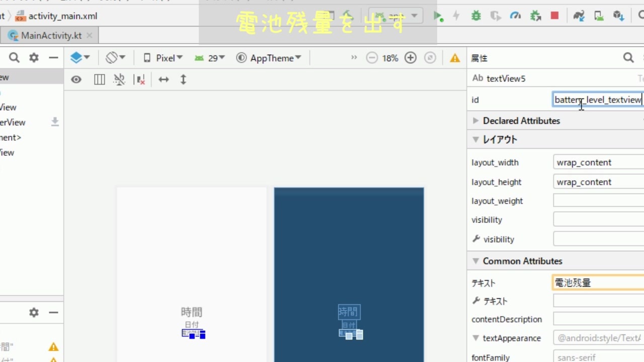Toggle view options eye icon
The width and height of the screenshot is (644, 362).
[x=76, y=79]
